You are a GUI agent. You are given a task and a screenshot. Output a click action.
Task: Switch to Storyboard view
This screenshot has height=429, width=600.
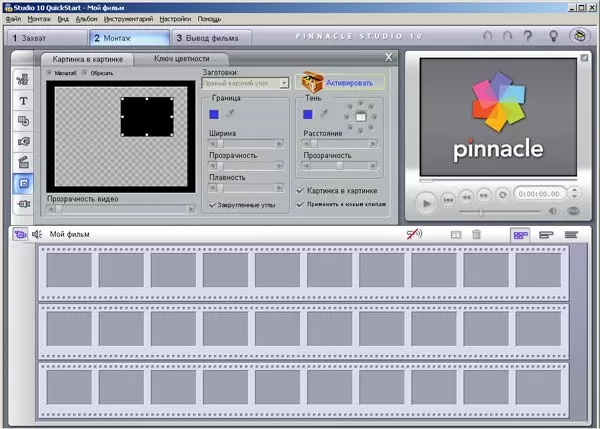[520, 234]
